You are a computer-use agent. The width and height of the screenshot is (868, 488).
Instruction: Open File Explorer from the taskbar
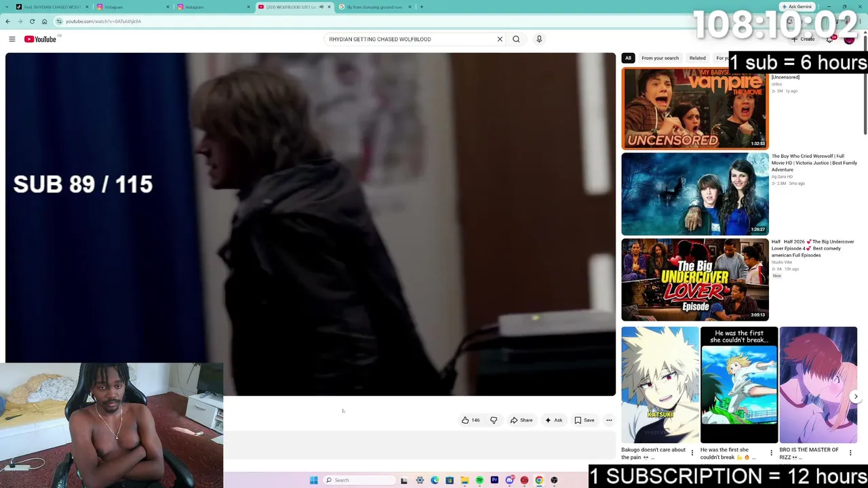465,481
